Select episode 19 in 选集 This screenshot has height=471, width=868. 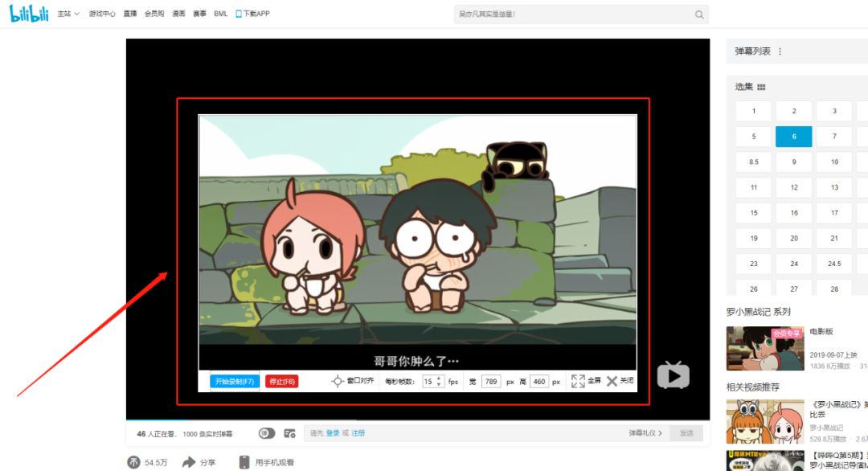pyautogui.click(x=753, y=239)
